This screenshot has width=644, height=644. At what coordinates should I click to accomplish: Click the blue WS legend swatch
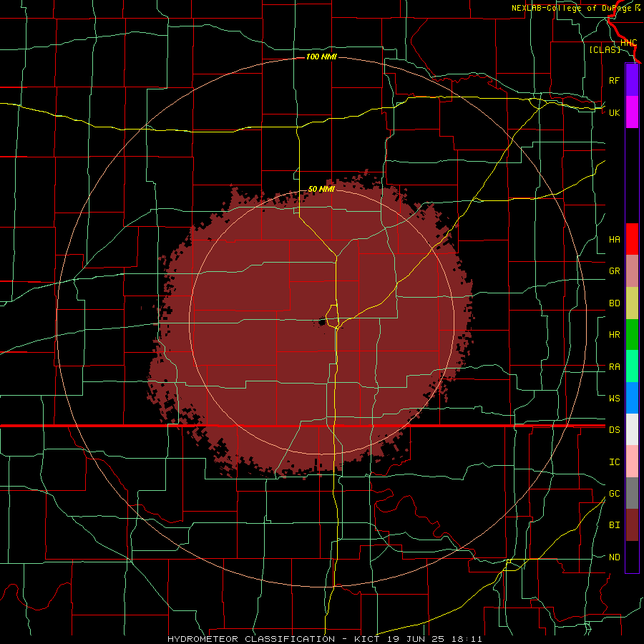[x=632, y=398]
